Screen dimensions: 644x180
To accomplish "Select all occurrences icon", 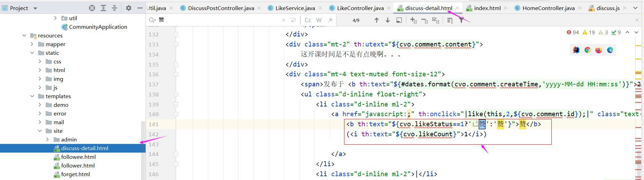I will (436, 21).
